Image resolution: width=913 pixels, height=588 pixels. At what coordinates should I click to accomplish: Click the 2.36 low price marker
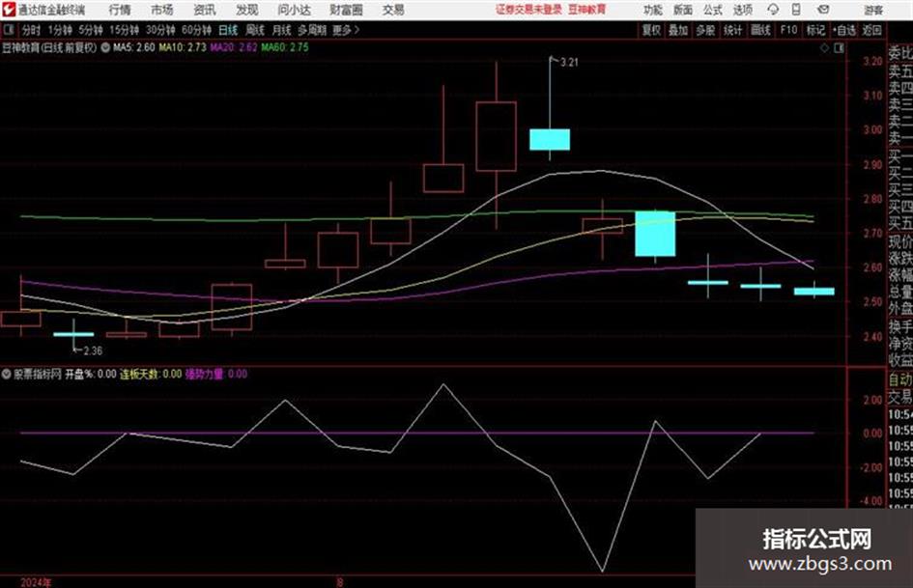point(93,350)
